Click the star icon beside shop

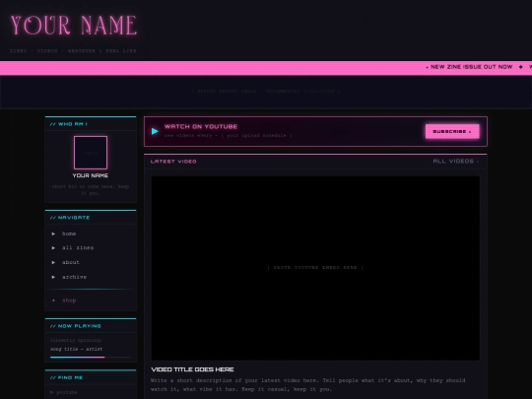pos(53,300)
